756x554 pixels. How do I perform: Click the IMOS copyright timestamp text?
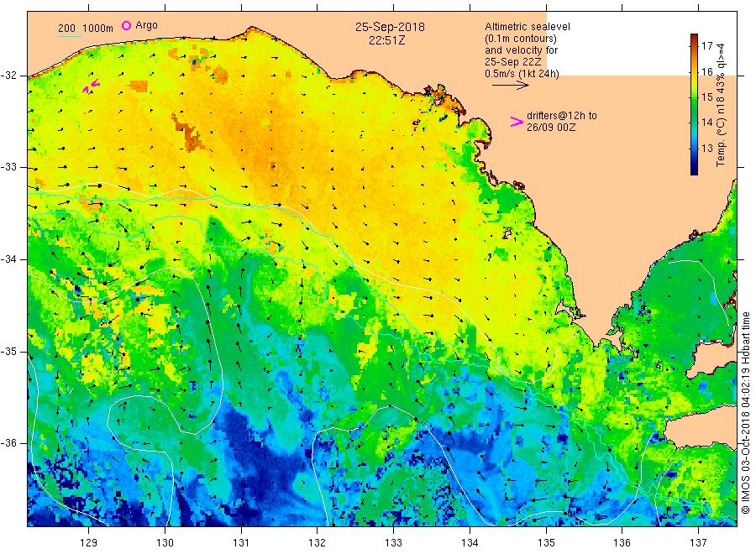click(746, 413)
